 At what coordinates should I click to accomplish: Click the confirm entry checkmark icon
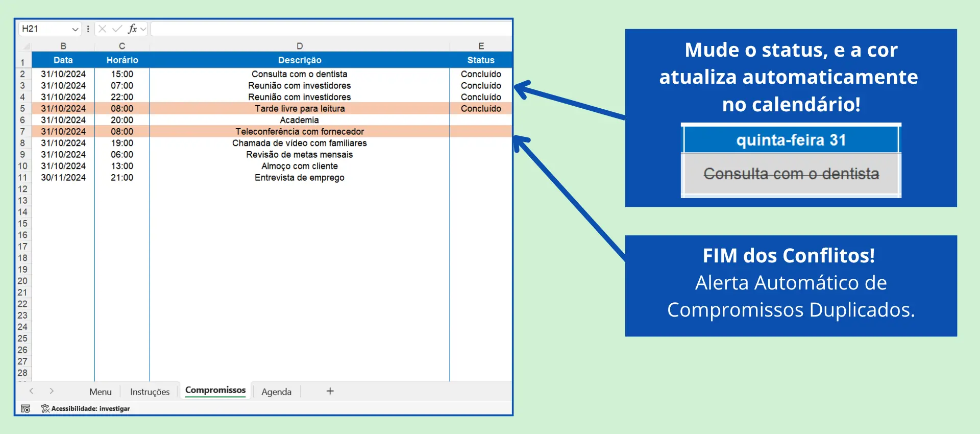tap(117, 29)
